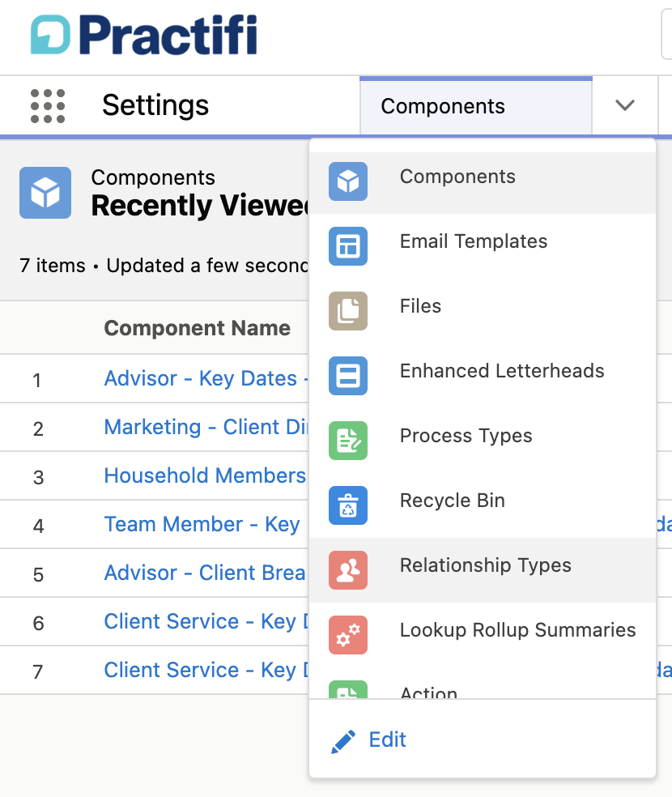Click the 7 items updated status text

point(164,266)
